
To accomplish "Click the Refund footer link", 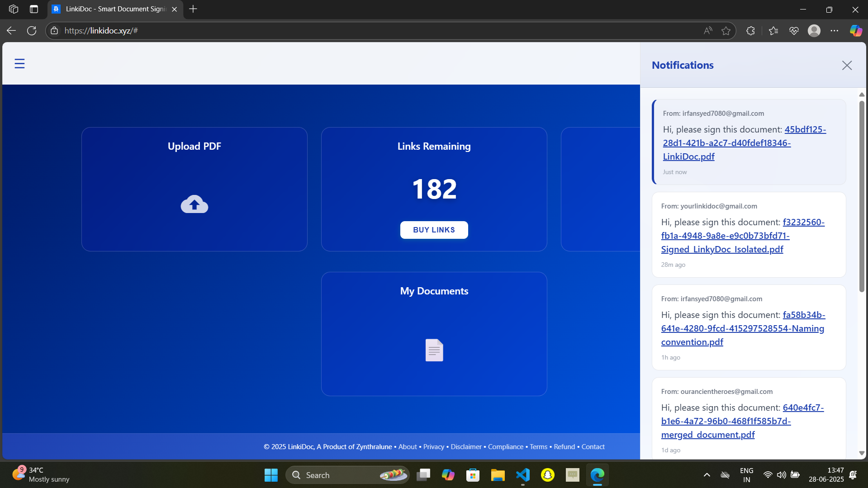I will (564, 446).
